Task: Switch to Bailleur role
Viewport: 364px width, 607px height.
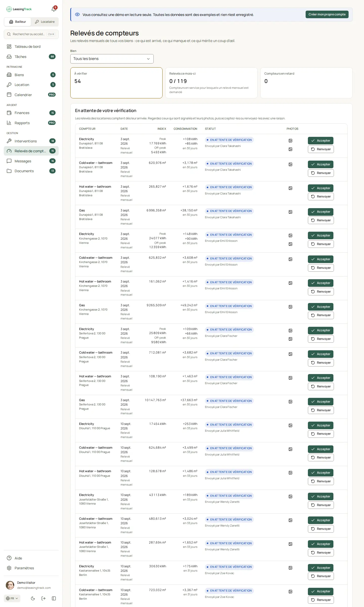Action: [x=18, y=22]
